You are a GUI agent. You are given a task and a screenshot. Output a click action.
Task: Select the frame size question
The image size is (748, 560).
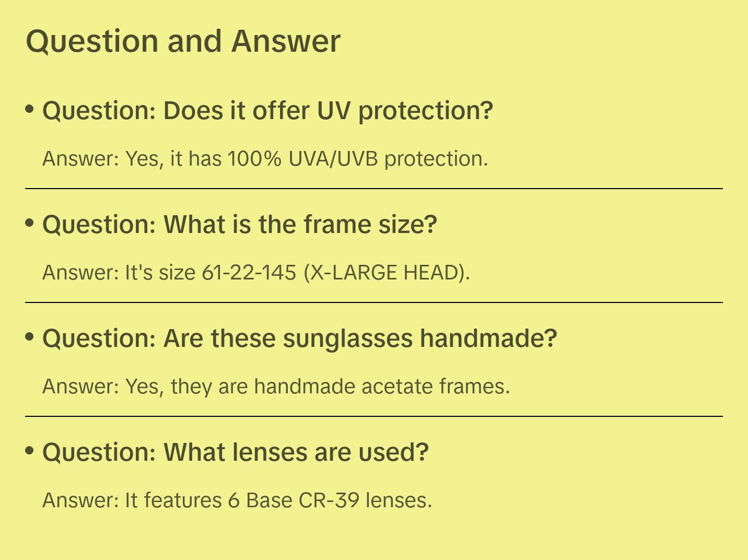(240, 225)
